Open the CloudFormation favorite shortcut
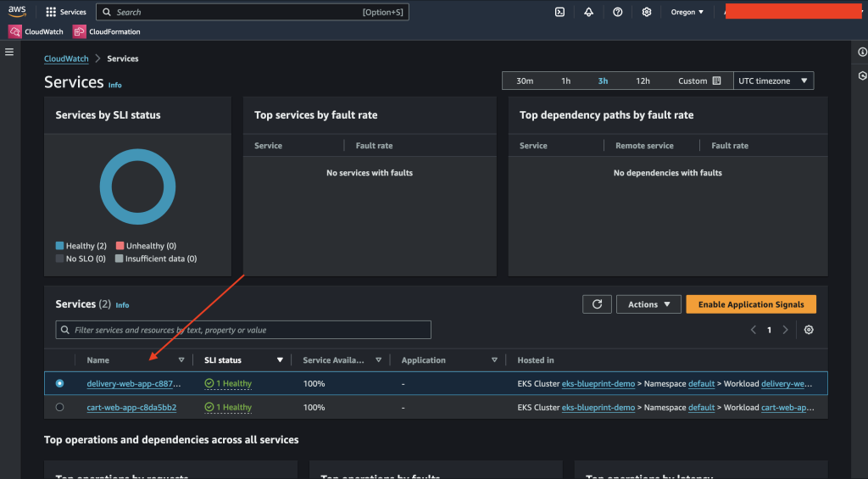Screen dimensions: 868x479 pyautogui.click(x=107, y=31)
